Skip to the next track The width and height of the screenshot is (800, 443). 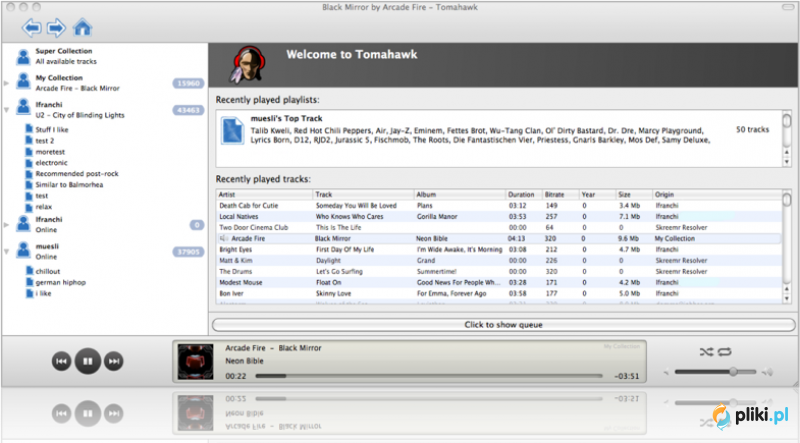[x=114, y=361]
